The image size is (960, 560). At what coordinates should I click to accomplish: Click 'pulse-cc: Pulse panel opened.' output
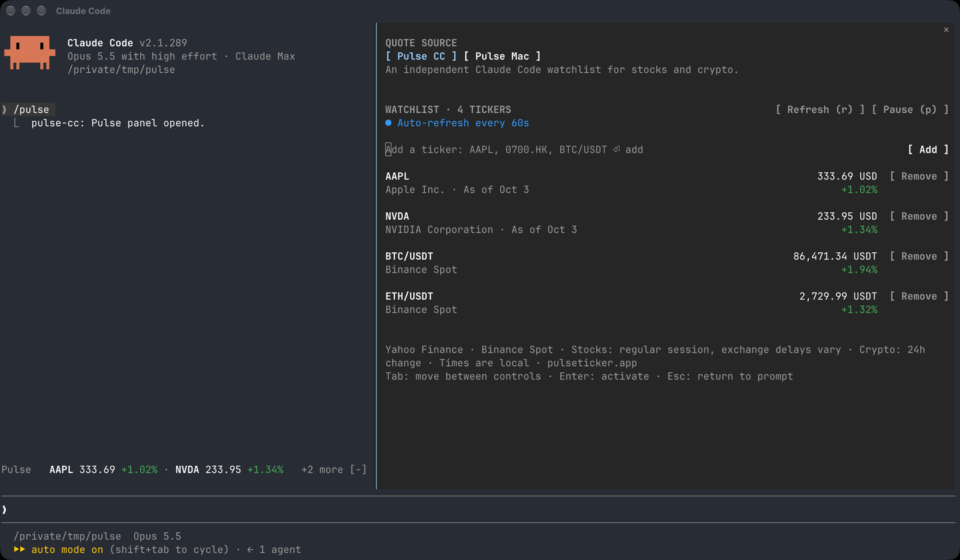[x=118, y=123]
